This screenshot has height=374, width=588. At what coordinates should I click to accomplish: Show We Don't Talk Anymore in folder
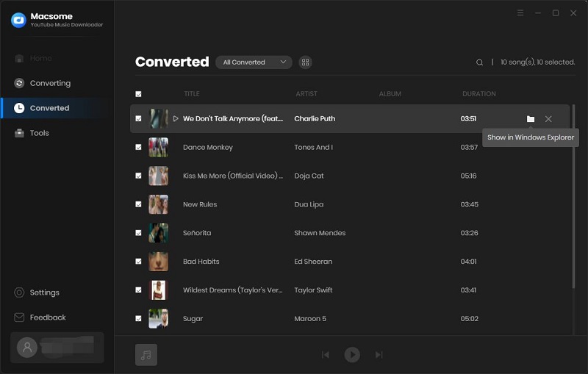(530, 119)
